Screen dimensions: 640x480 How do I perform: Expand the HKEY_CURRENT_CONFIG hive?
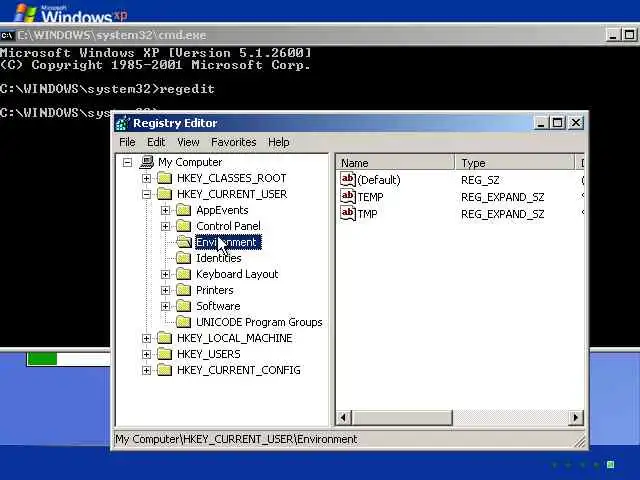146,370
